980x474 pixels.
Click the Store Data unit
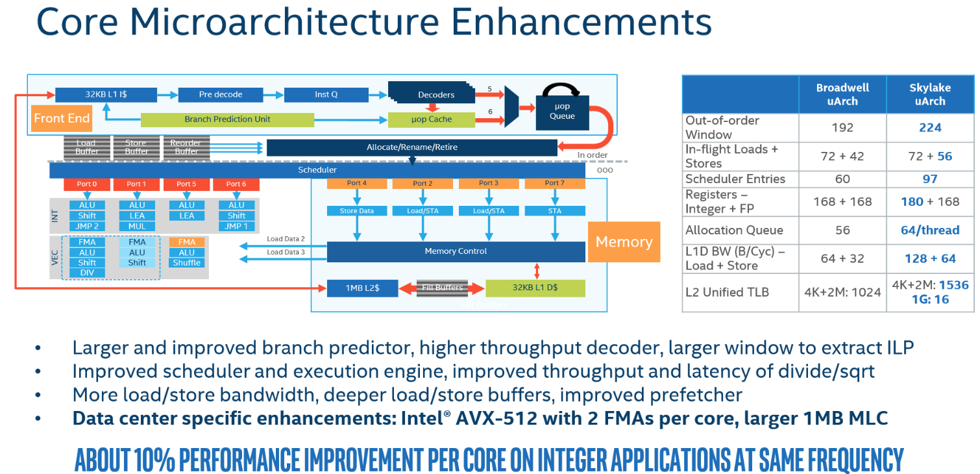point(357,211)
